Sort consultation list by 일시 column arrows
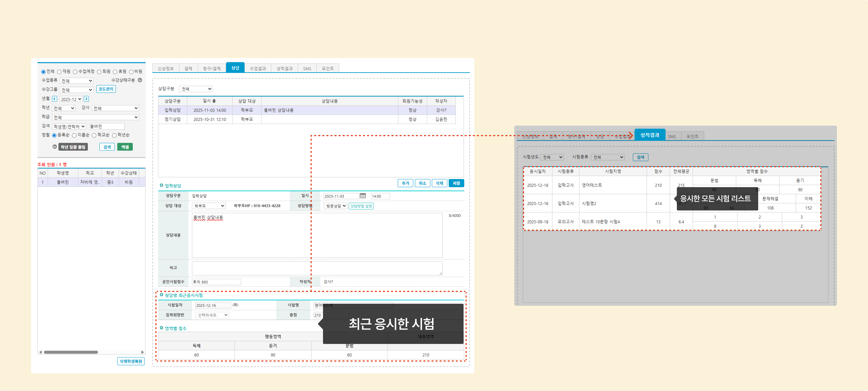 (x=214, y=101)
